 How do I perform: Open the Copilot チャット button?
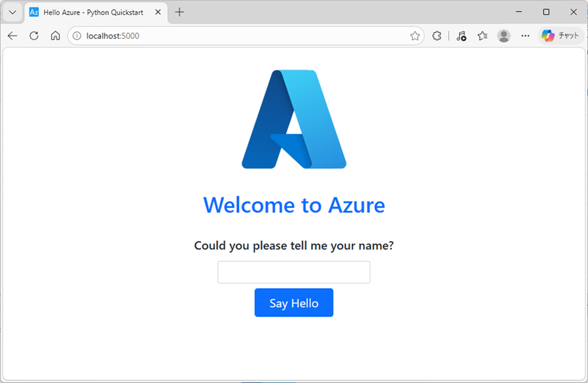[561, 36]
